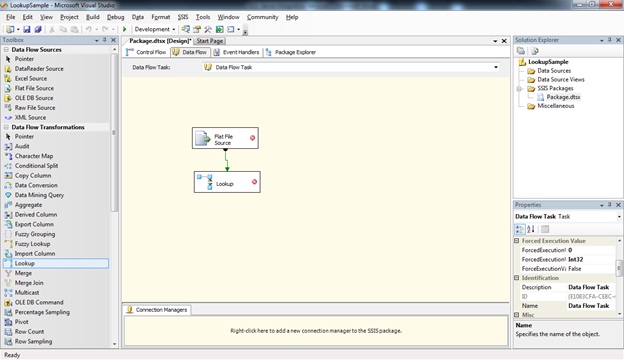
Task: Select Audit transformation in Toolbox
Action: [x=22, y=146]
